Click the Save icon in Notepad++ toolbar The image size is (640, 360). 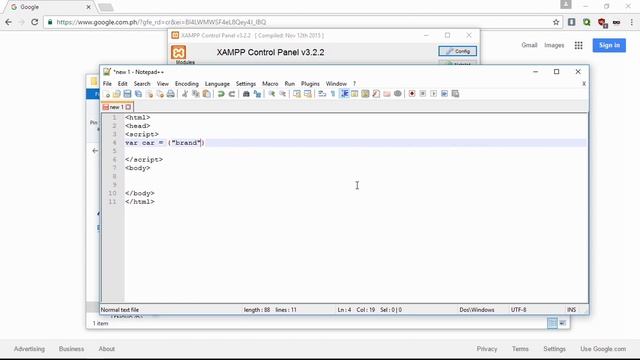pos(127,94)
